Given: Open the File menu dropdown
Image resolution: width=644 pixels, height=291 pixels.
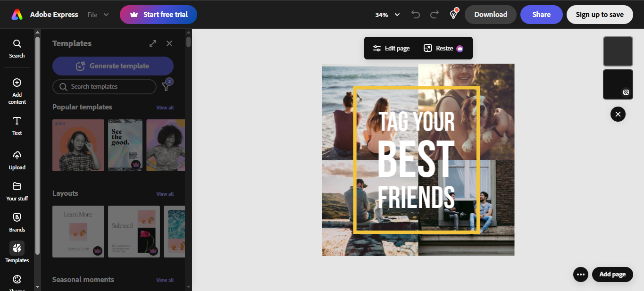Looking at the screenshot, I should pyautogui.click(x=98, y=14).
